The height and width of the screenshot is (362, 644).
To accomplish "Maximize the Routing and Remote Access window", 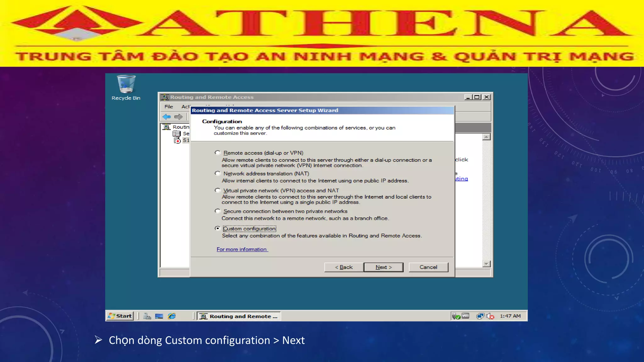I will [x=477, y=97].
